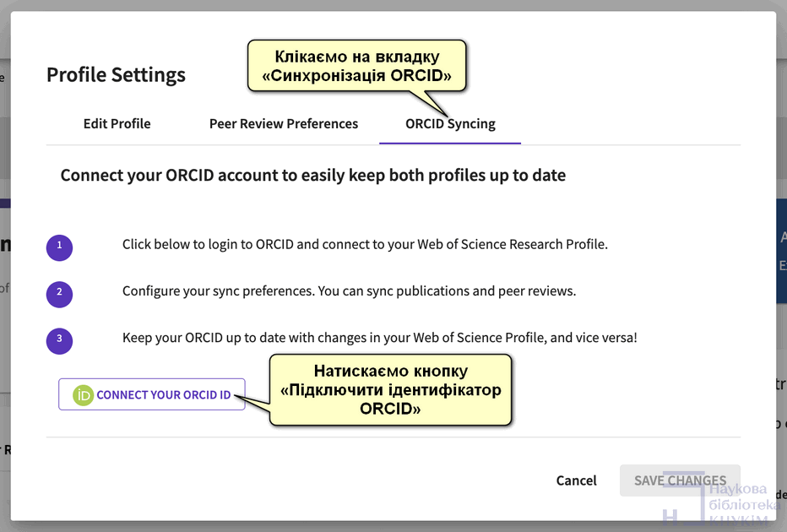This screenshot has height=532, width=787.
Task: Click the yellow callout about «Синхронізація ORCID»
Action: [356, 66]
